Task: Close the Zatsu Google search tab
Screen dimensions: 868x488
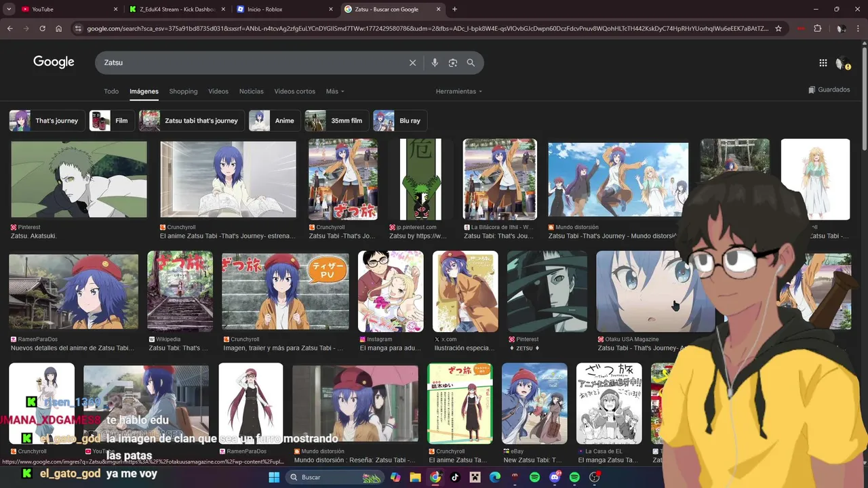Action: coord(439,9)
